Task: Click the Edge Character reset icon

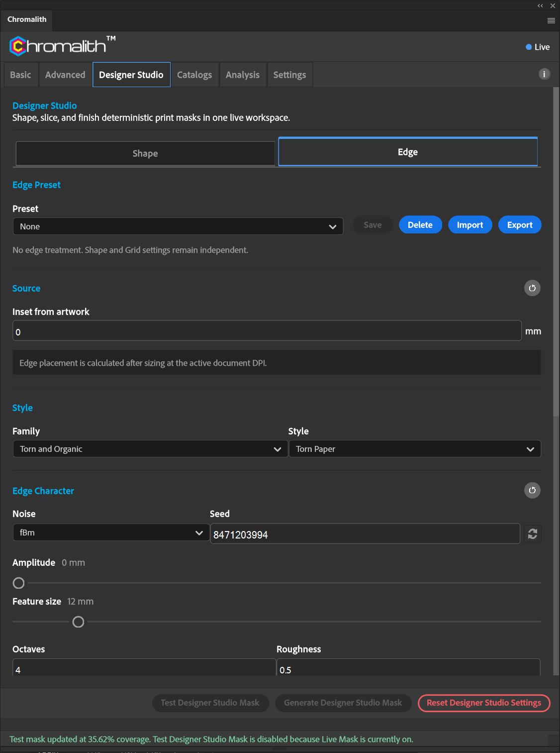Action: point(532,490)
